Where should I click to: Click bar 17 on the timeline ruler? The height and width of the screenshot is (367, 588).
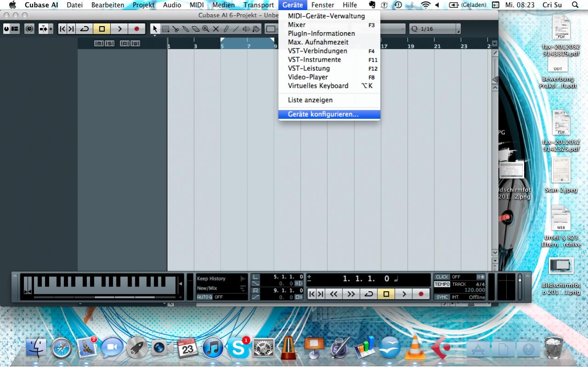tap(384, 46)
